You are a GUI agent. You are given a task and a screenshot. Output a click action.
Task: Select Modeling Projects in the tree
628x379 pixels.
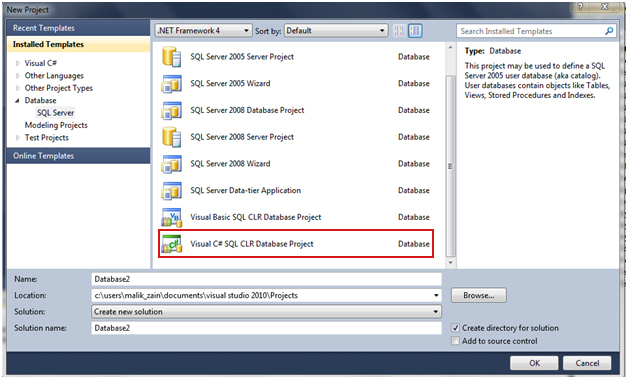[x=56, y=125]
